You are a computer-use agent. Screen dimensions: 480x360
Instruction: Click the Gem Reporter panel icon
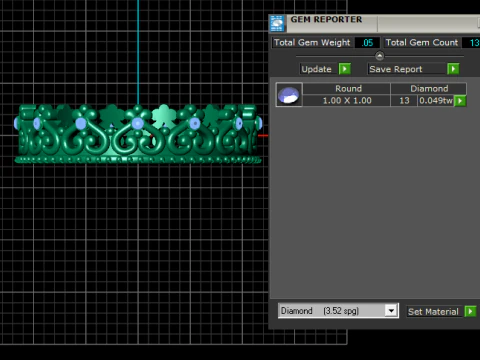click(x=277, y=23)
